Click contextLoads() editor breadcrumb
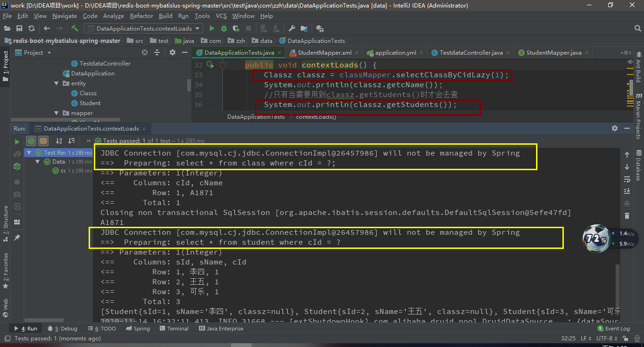The height and width of the screenshot is (347, 644). (x=316, y=116)
